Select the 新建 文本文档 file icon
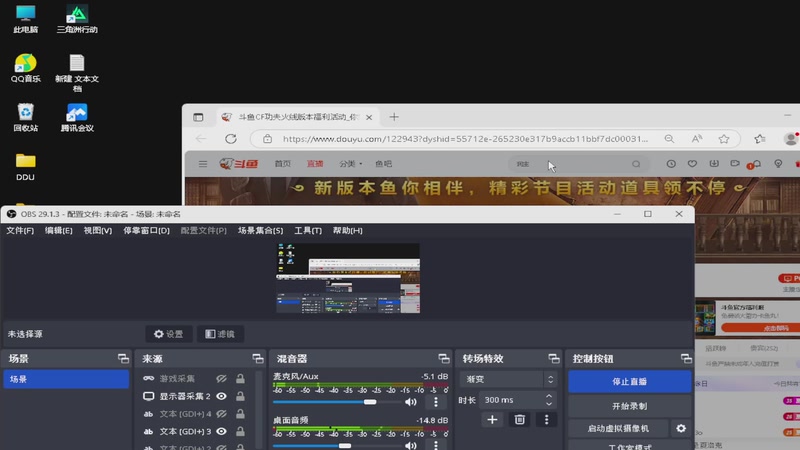 (x=77, y=72)
